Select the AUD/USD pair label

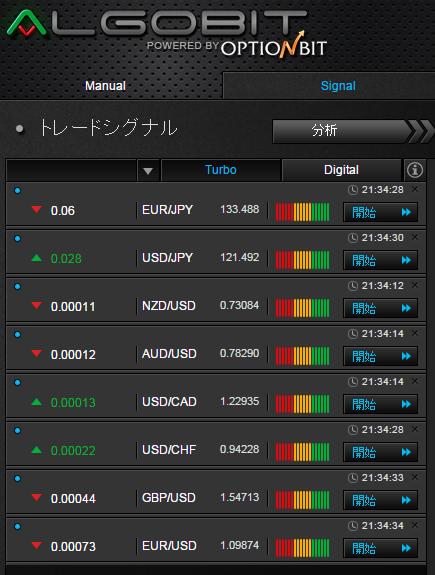tap(169, 354)
